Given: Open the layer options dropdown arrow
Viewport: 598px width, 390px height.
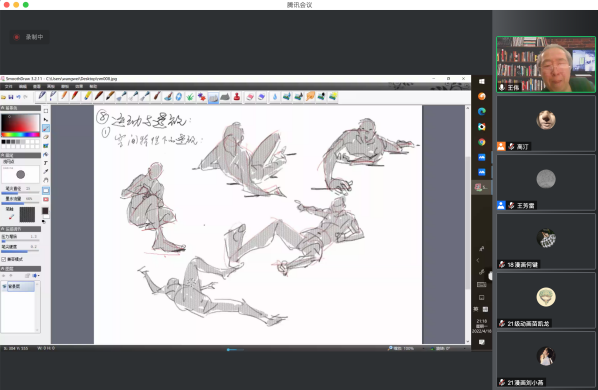Looking at the screenshot, I should pyautogui.click(x=36, y=276).
